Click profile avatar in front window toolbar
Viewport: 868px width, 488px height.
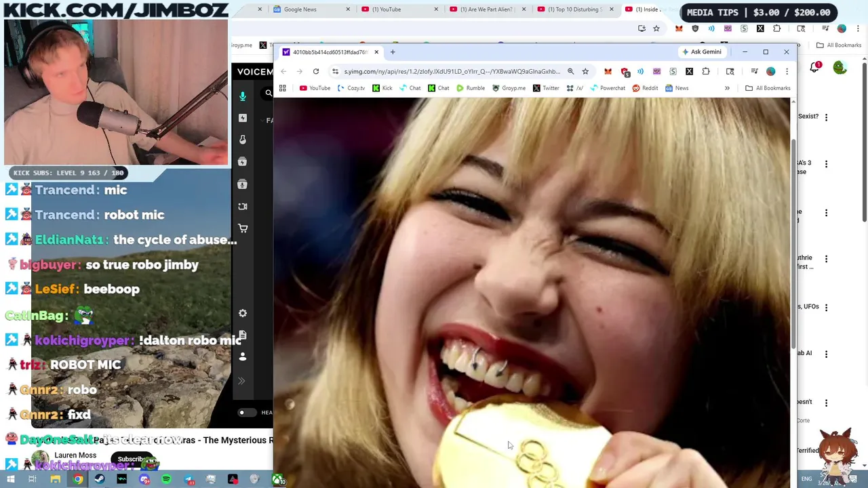770,71
